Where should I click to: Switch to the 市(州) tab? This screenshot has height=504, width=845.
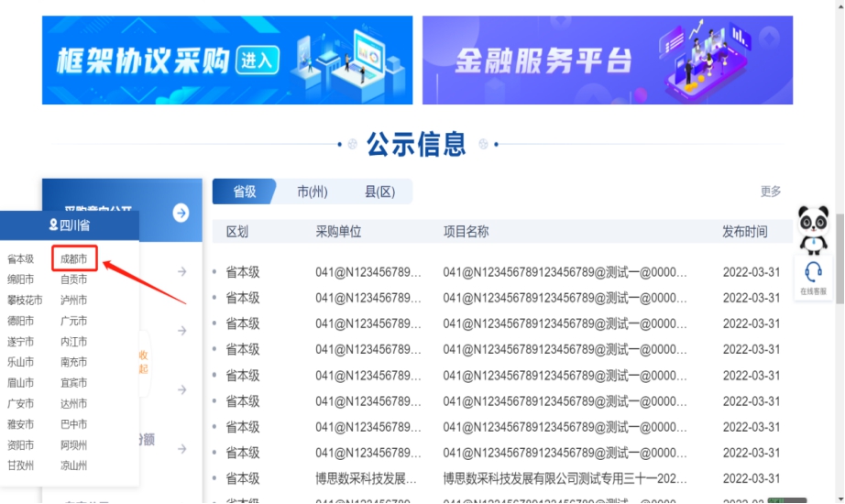coord(313,192)
